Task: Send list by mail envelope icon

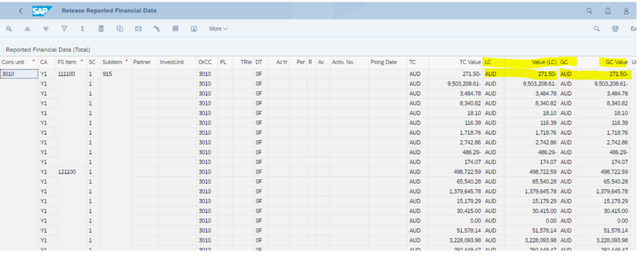Action: pyautogui.click(x=139, y=29)
